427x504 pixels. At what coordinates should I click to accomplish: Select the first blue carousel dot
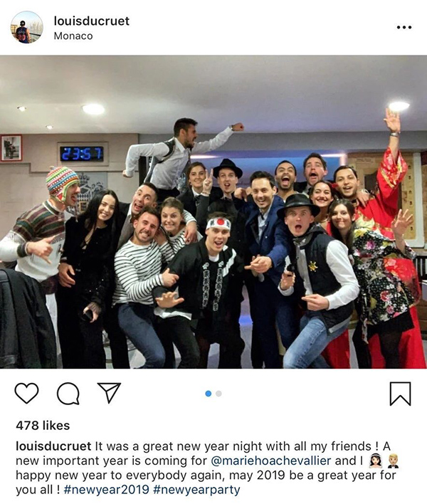[x=209, y=394]
